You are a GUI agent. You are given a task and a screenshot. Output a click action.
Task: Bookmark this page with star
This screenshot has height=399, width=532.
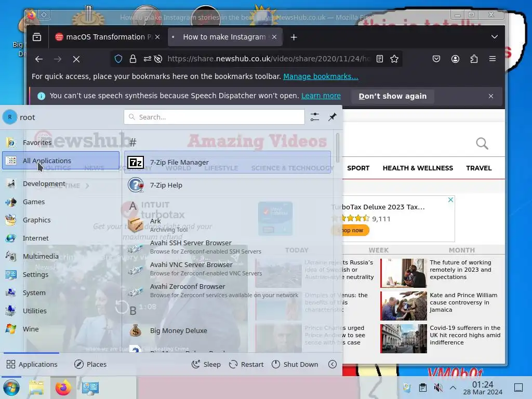(x=394, y=59)
